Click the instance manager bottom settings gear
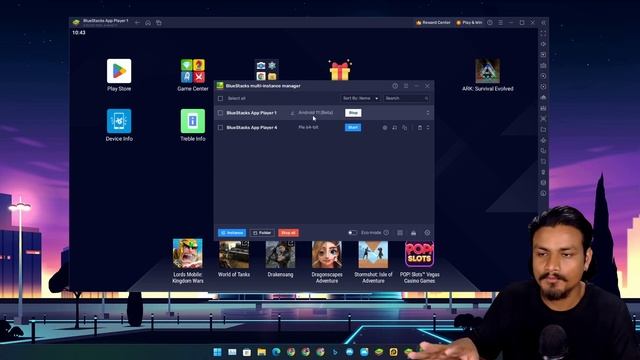Image resolution: width=640 pixels, height=360 pixels. pos(427,233)
